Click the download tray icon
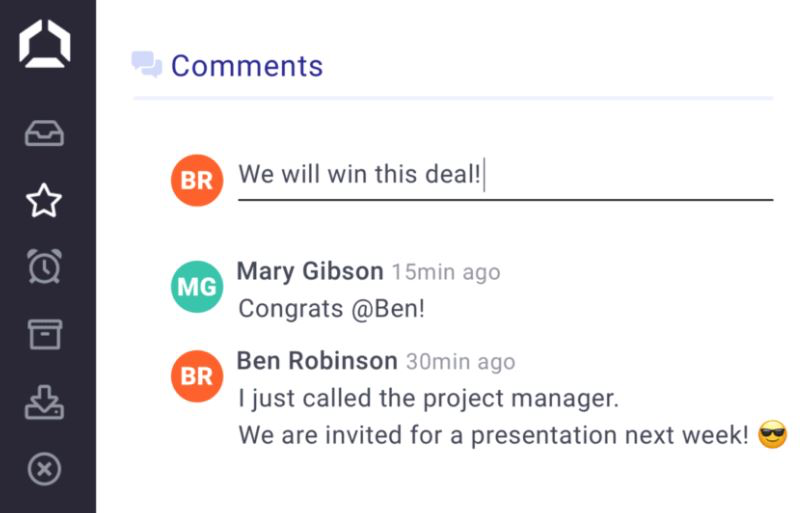Viewport: 808px width, 513px height. coord(44,401)
